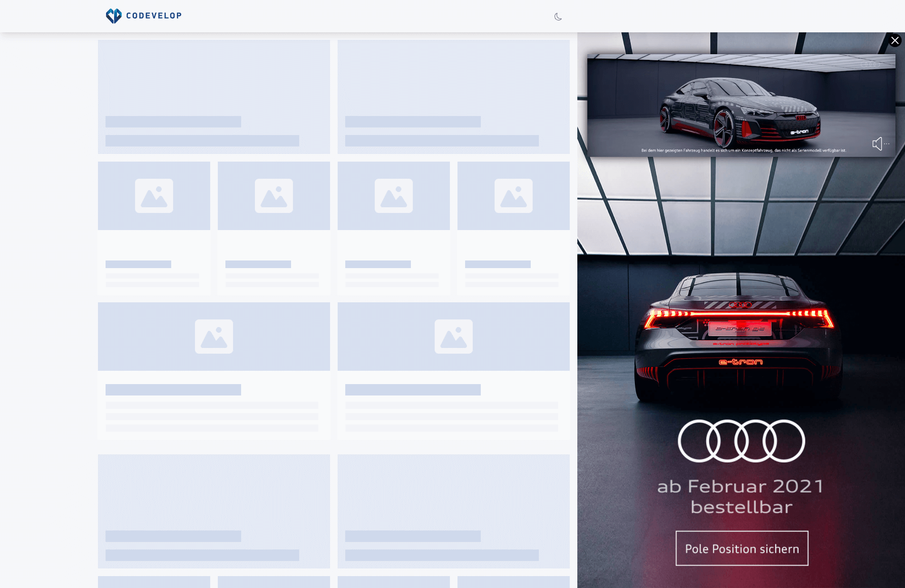Click the top-left featured skeleton card
The height and width of the screenshot is (588, 905).
(214, 97)
